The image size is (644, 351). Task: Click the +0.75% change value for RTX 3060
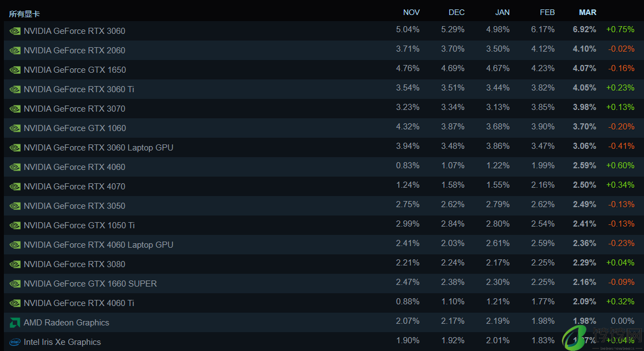tap(620, 29)
